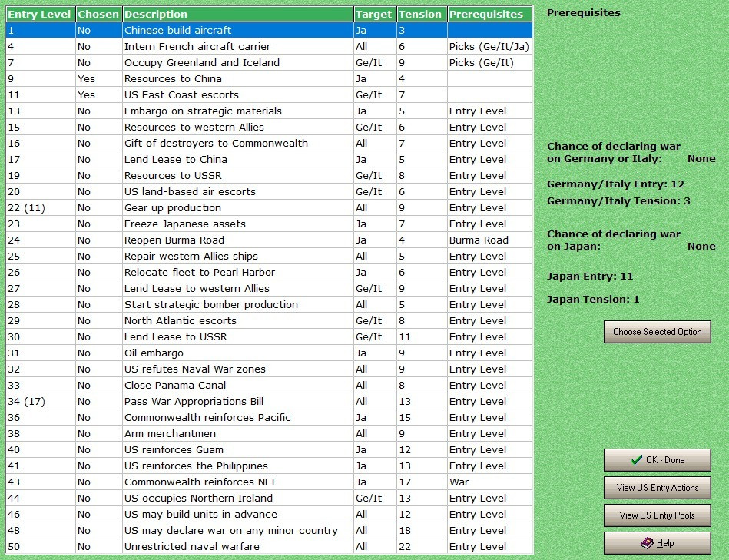Click 'Picks (Ge/It)' prerequisite cell
The width and height of the screenshot is (729, 560).
489,63
